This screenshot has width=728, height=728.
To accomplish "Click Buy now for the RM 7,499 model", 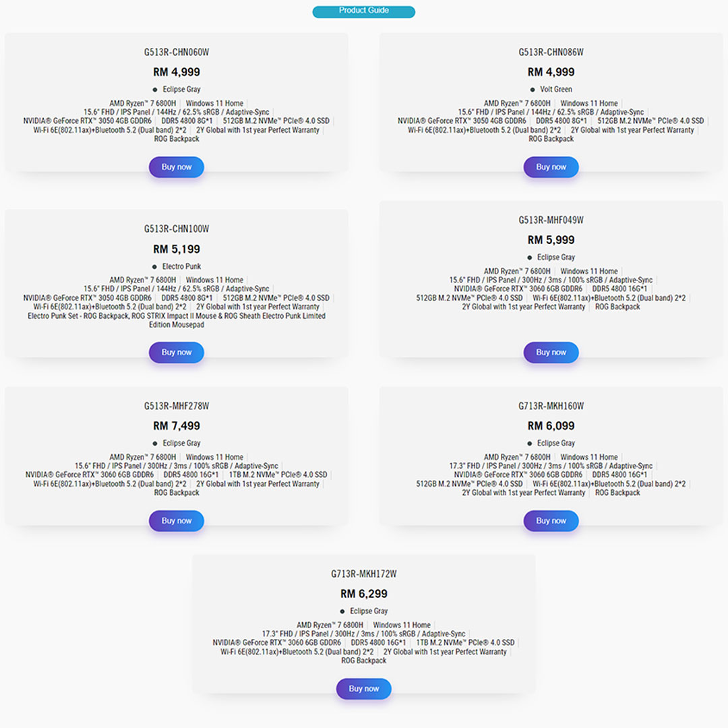I will [176, 520].
